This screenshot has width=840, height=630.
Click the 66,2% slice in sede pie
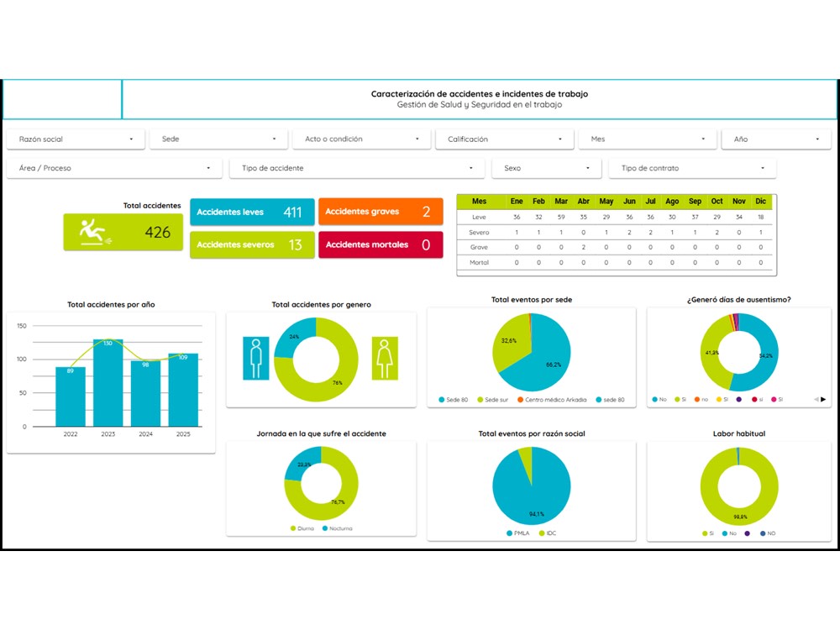pyautogui.click(x=553, y=365)
